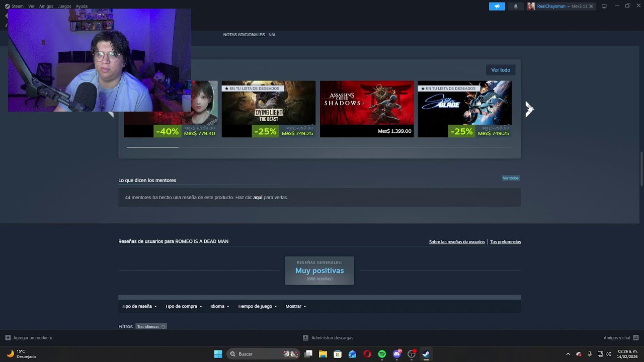This screenshot has width=644, height=362.
Task: Open Opera browser from the taskbar
Action: point(367,354)
